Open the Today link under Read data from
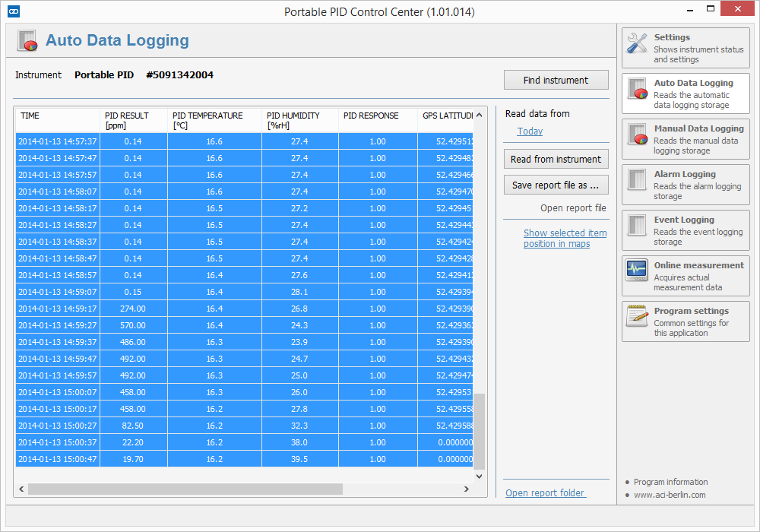The image size is (760, 532). [530, 131]
